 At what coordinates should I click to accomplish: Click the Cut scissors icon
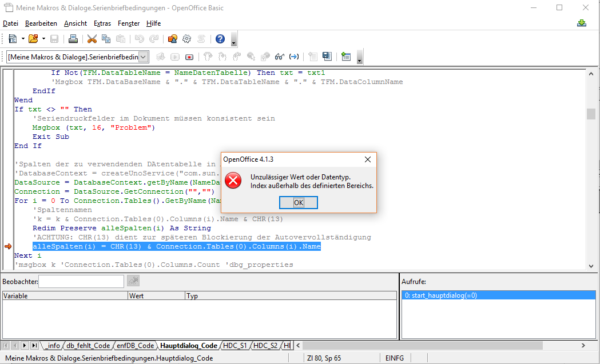tap(92, 39)
